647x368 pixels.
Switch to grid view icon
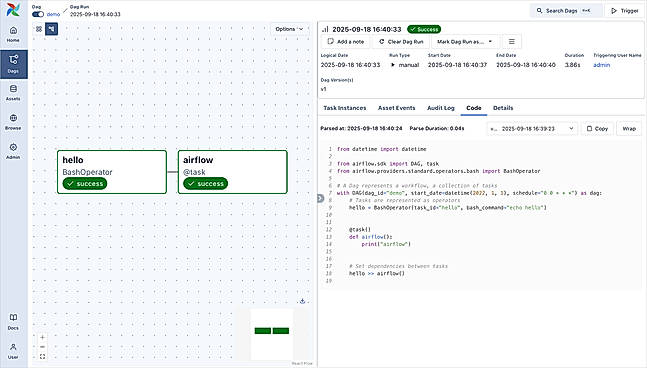(39, 29)
